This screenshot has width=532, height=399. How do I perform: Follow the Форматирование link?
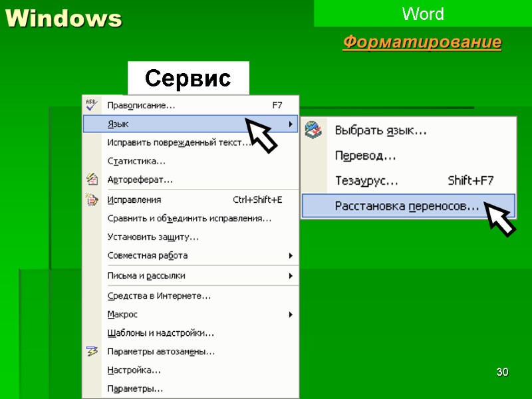tap(422, 43)
